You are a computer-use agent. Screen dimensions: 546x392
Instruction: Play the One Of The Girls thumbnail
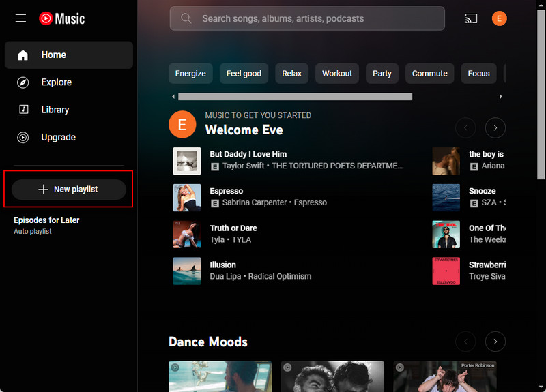point(446,235)
